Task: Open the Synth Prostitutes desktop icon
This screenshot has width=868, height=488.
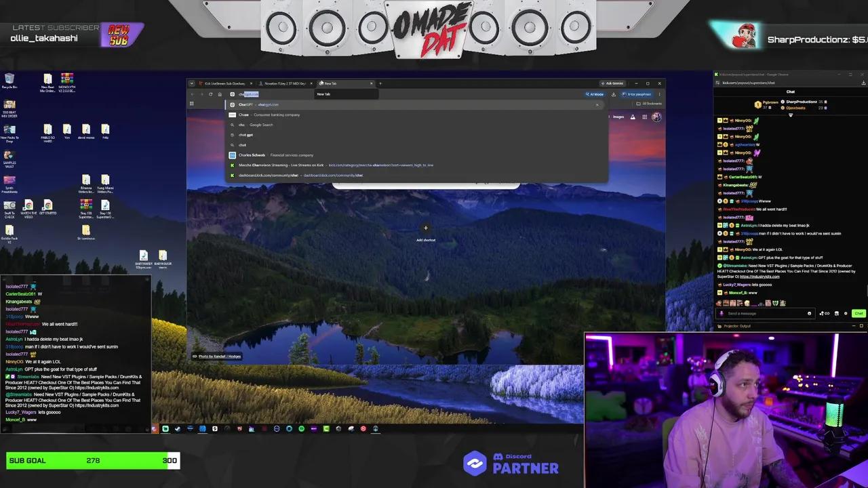Action: coord(9,184)
